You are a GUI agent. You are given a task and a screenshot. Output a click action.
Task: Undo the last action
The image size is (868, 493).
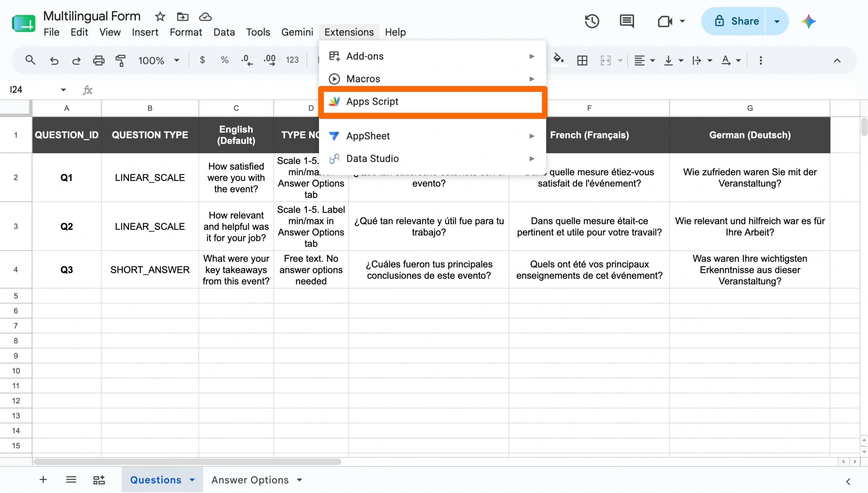(54, 61)
